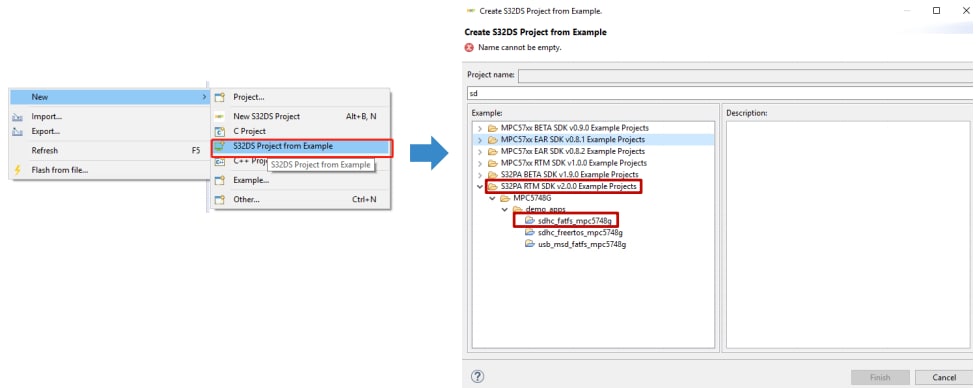Click the C Project icon
The height and width of the screenshot is (388, 977).
click(x=219, y=131)
